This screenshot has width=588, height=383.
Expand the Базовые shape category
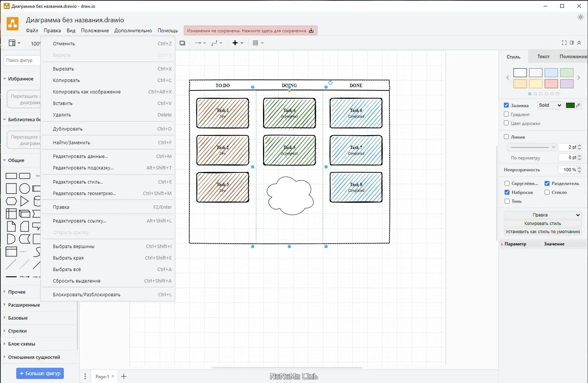[x=39, y=318]
